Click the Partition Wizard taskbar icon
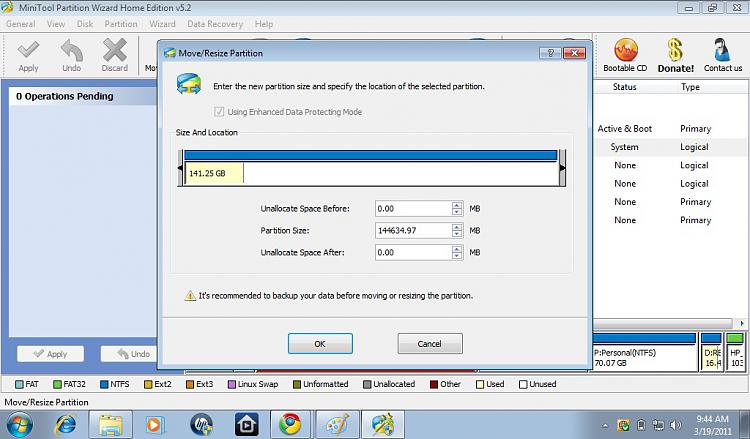The image size is (750, 439). pyautogui.click(x=383, y=425)
